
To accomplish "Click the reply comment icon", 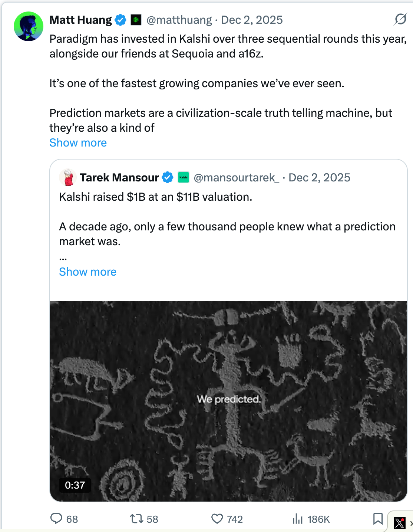I will [56, 518].
